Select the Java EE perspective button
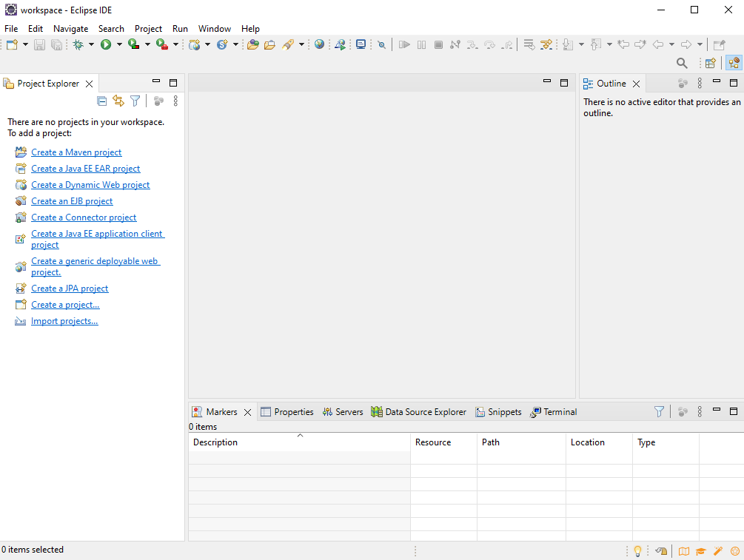The height and width of the screenshot is (560, 744). [x=734, y=63]
